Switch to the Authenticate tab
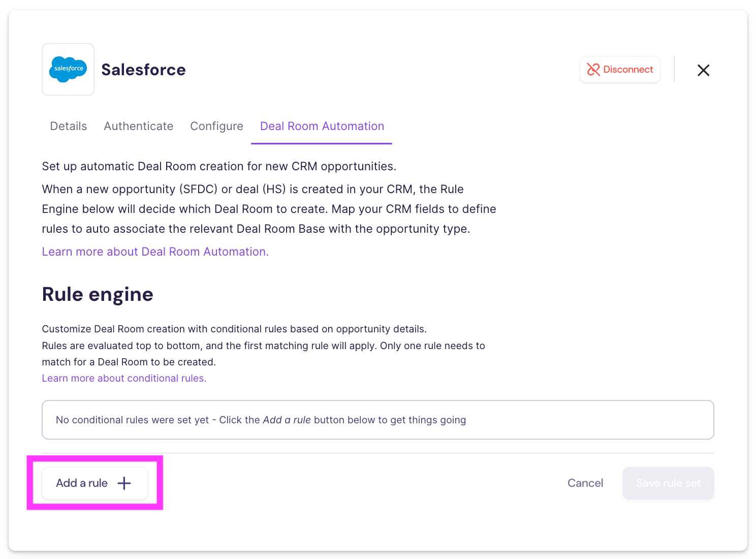This screenshot has height=559, width=756. pos(139,126)
